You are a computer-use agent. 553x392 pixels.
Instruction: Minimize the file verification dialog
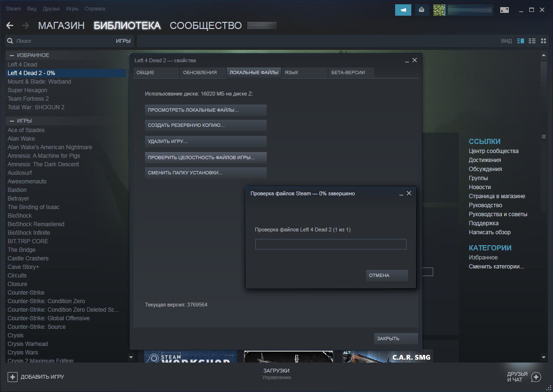pos(401,194)
